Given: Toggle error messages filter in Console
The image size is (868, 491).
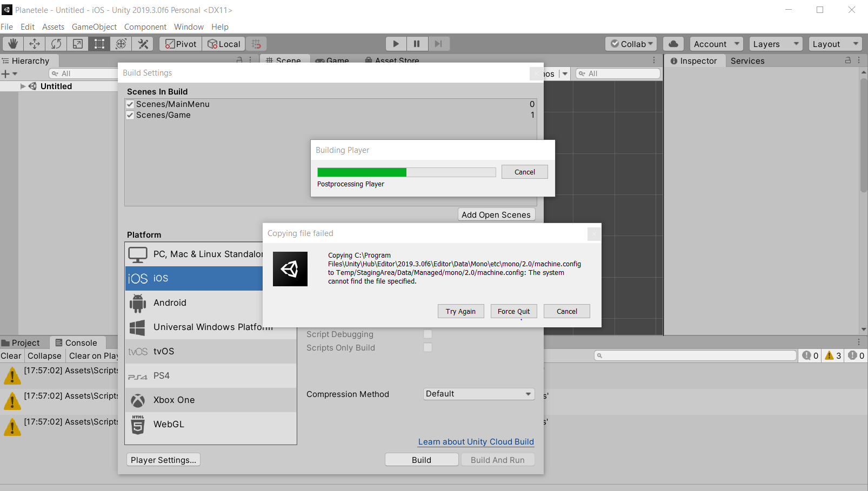Looking at the screenshot, I should 856,355.
